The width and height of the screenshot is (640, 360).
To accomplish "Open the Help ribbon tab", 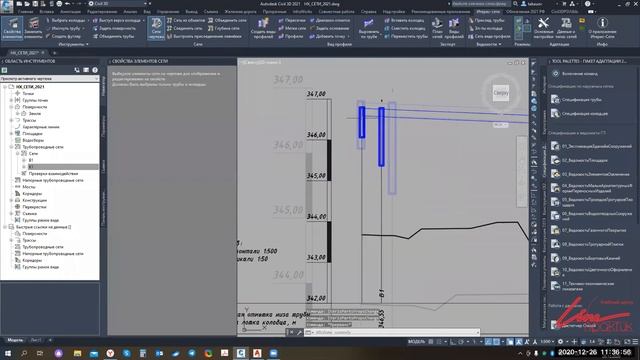I will point(369,12).
